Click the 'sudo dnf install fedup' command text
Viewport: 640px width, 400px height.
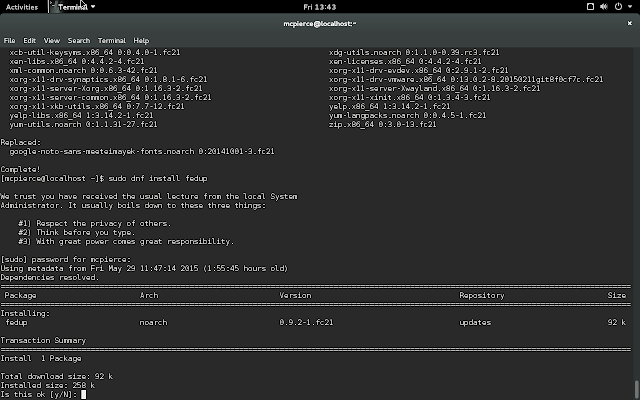click(158, 178)
